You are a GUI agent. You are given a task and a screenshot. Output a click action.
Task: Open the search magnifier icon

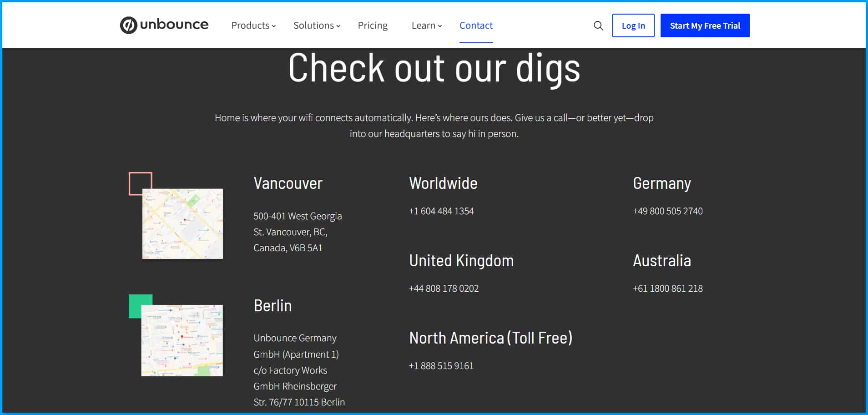click(598, 26)
